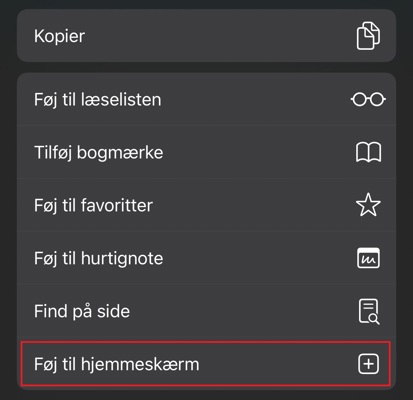Screen dimensions: 413x400
Task: Select Tilføj bogmærke text
Action: (99, 153)
